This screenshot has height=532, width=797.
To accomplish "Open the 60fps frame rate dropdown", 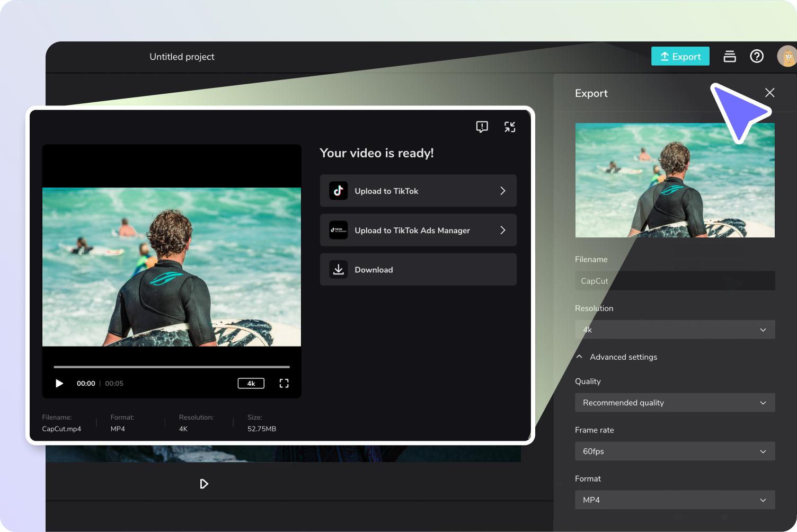I will tap(675, 451).
